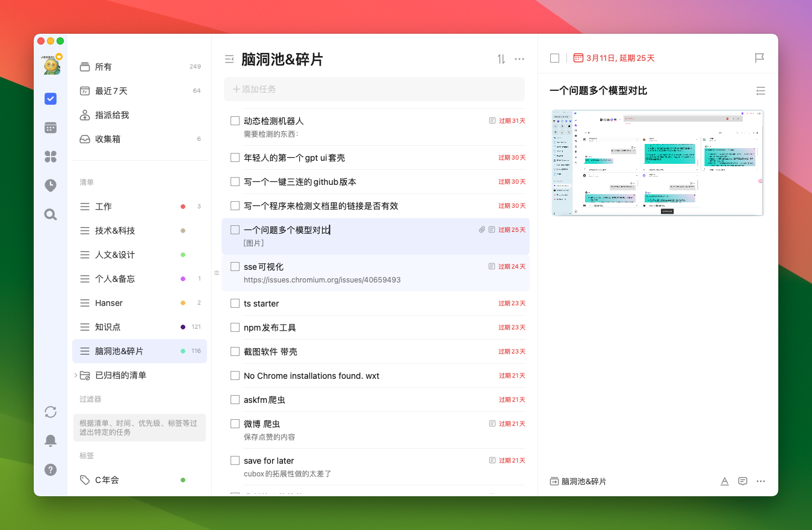Open the user avatar profile
The height and width of the screenshot is (530, 812).
[x=51, y=64]
